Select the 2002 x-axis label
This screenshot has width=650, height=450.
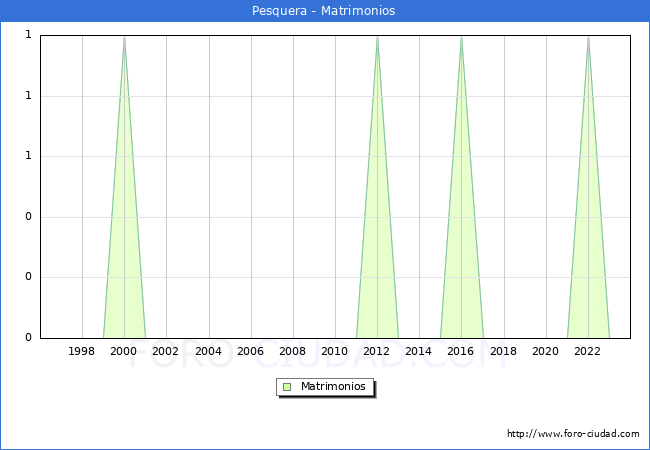[166, 351]
